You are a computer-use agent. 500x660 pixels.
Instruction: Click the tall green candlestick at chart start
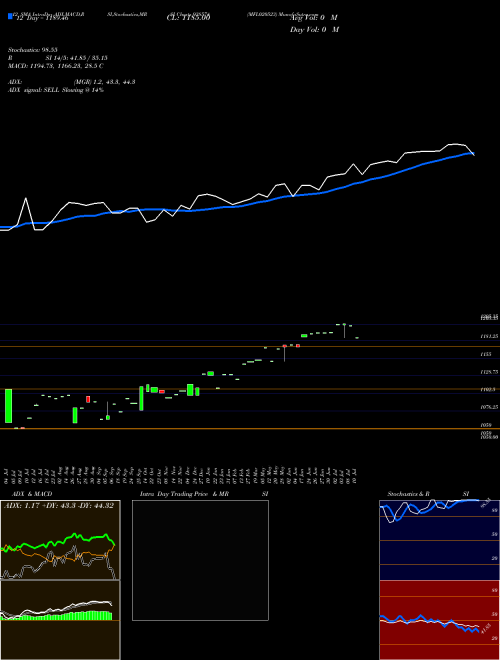click(8, 406)
